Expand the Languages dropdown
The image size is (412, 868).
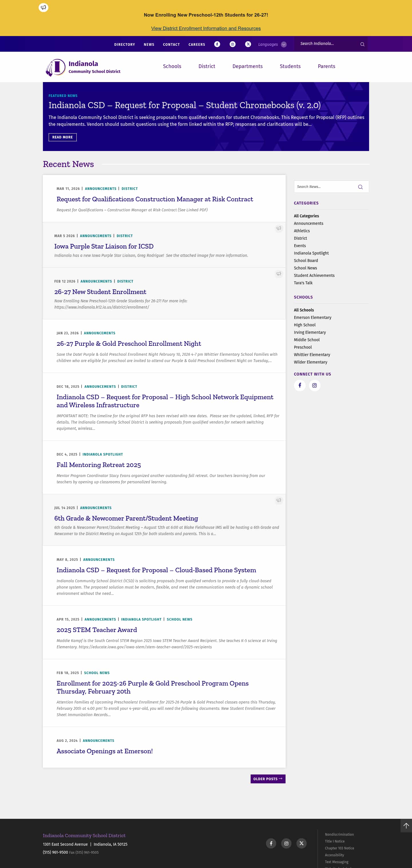tap(272, 45)
